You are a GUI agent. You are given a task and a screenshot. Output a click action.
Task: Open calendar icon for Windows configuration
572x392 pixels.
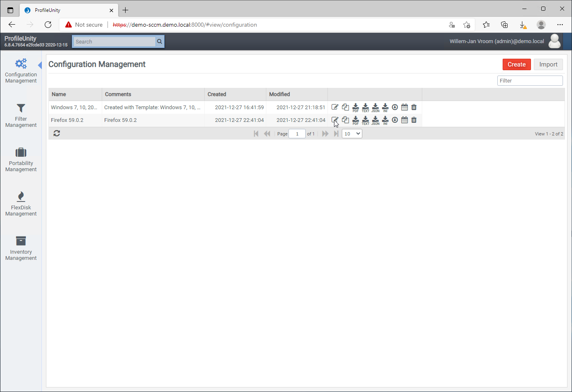coord(404,107)
